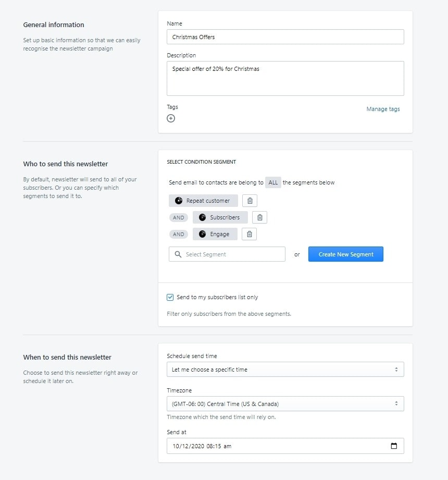Click the add tag plus icon
Screen dimensions: 448x480
coord(171,118)
